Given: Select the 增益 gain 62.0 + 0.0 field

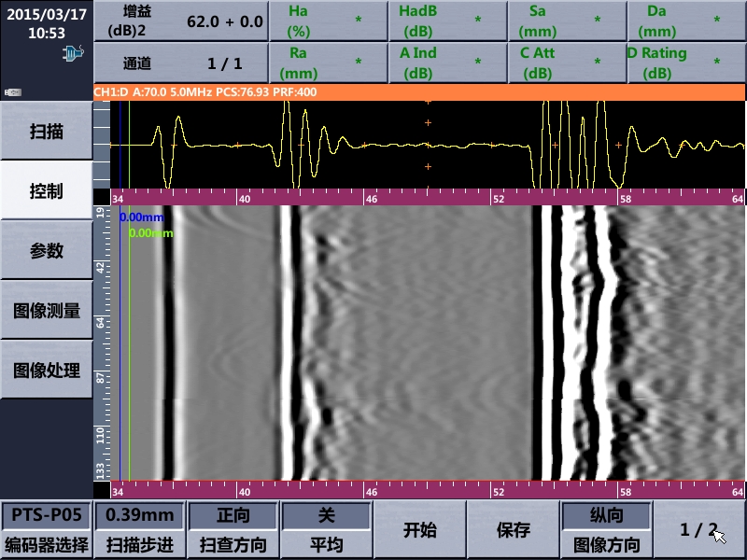Looking at the screenshot, I should (180, 21).
